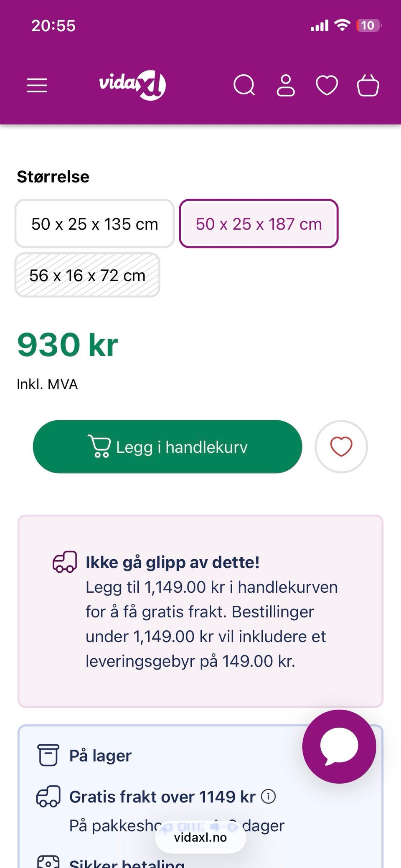Tap info icon next to Gratis frakt
This screenshot has height=868, width=401.
click(269, 797)
